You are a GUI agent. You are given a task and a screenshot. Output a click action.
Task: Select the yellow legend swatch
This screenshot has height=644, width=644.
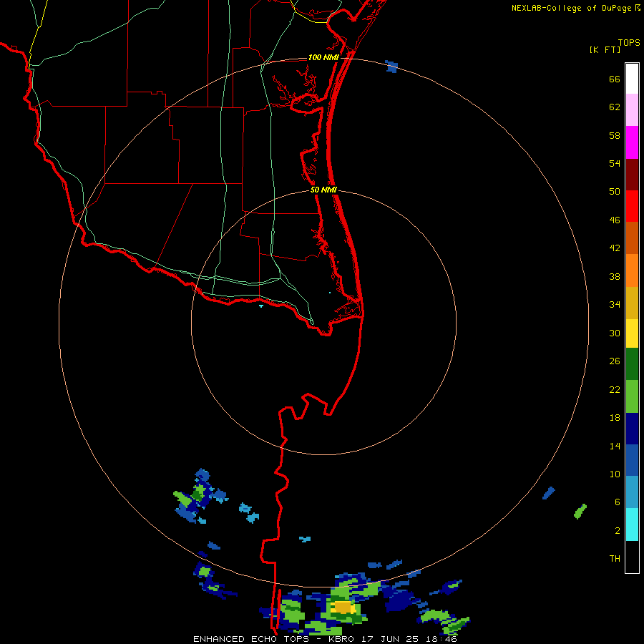pyautogui.click(x=632, y=333)
